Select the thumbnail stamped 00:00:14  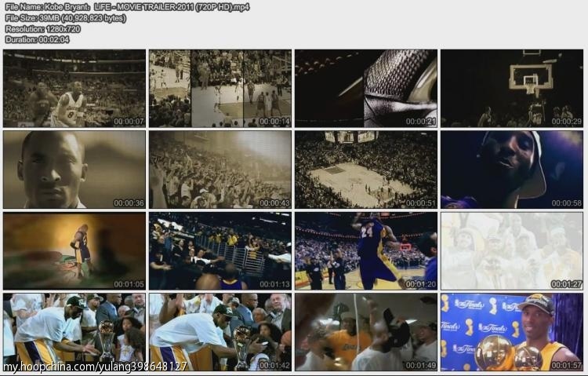tap(220, 89)
